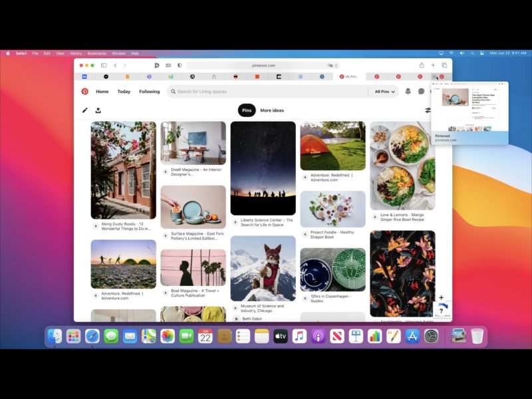Open the pink building with flowers pin
This screenshot has height=399, width=532.
pos(124,170)
